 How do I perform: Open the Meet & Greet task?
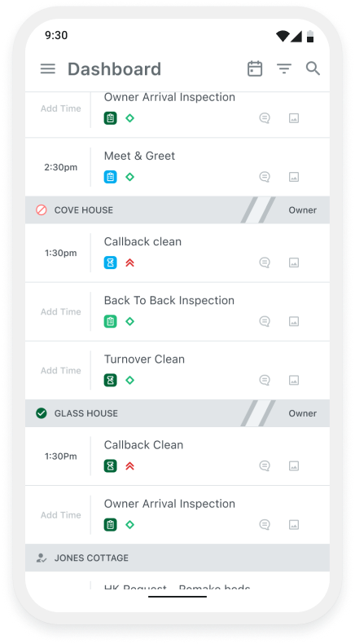click(x=177, y=167)
